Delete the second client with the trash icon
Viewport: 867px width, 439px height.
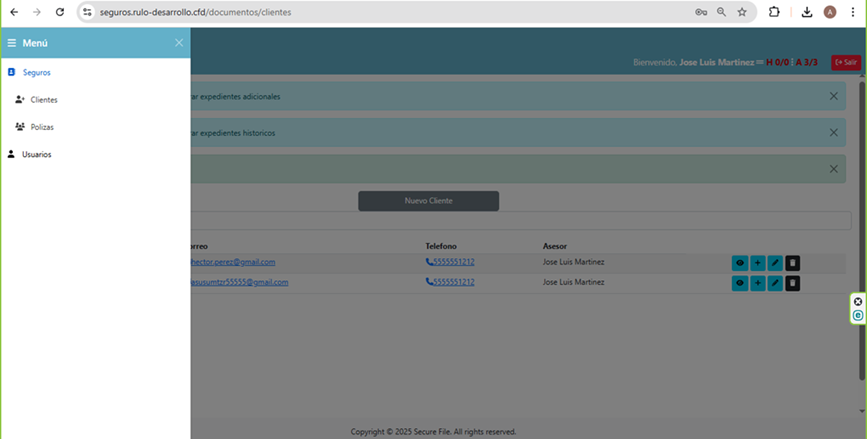[792, 283]
